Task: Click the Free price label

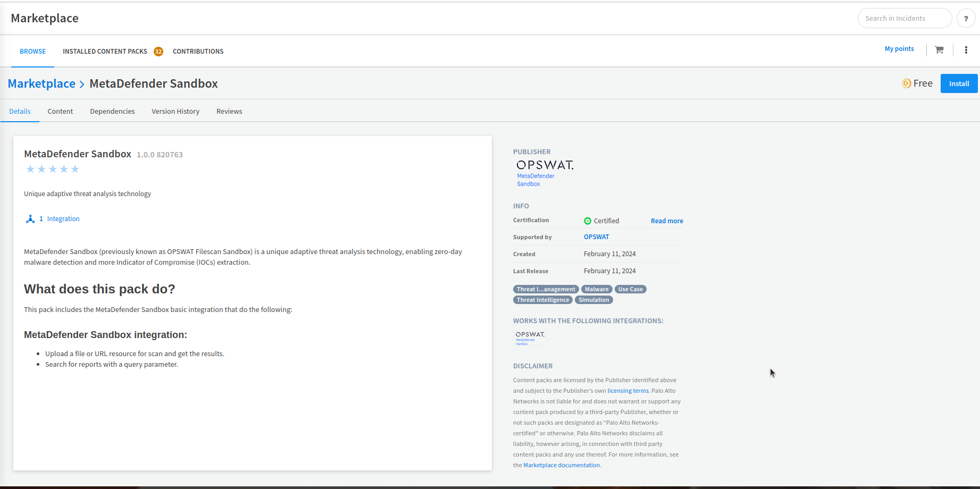Action: pyautogui.click(x=923, y=83)
